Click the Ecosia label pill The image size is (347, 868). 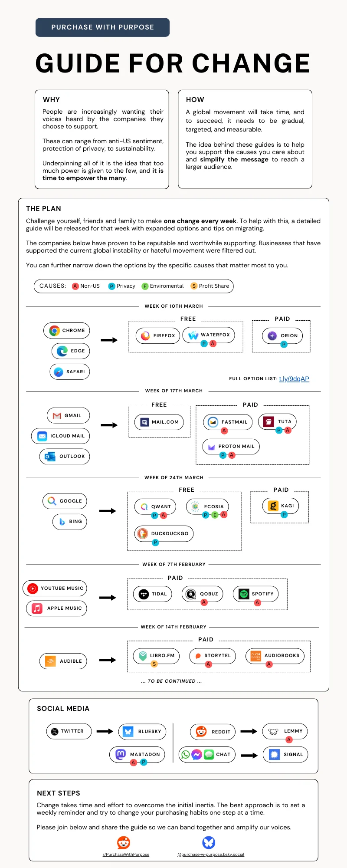tap(207, 506)
